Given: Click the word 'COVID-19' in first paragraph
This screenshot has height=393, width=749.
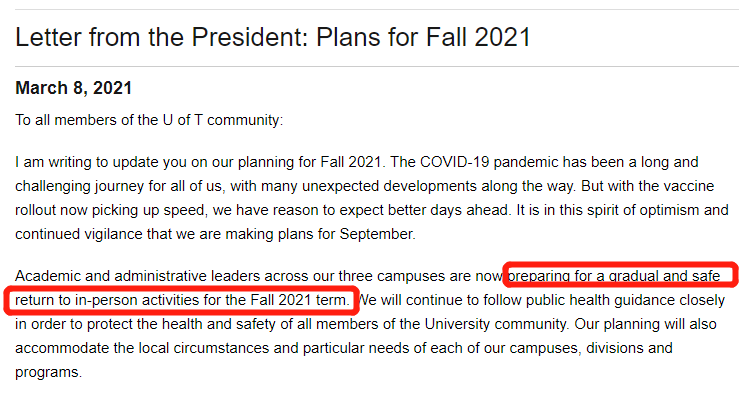Looking at the screenshot, I should coord(454,162).
